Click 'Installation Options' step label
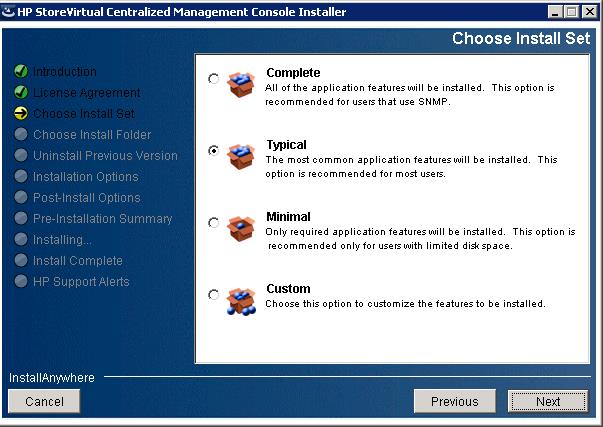Image resolution: width=603 pixels, height=427 pixels. pyautogui.click(x=86, y=177)
